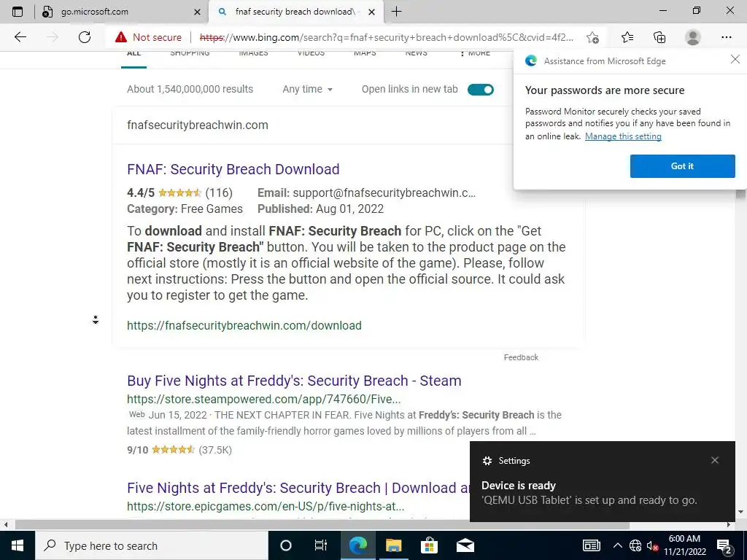Select the ALL search tab
The height and width of the screenshot is (560, 747).
click(134, 52)
